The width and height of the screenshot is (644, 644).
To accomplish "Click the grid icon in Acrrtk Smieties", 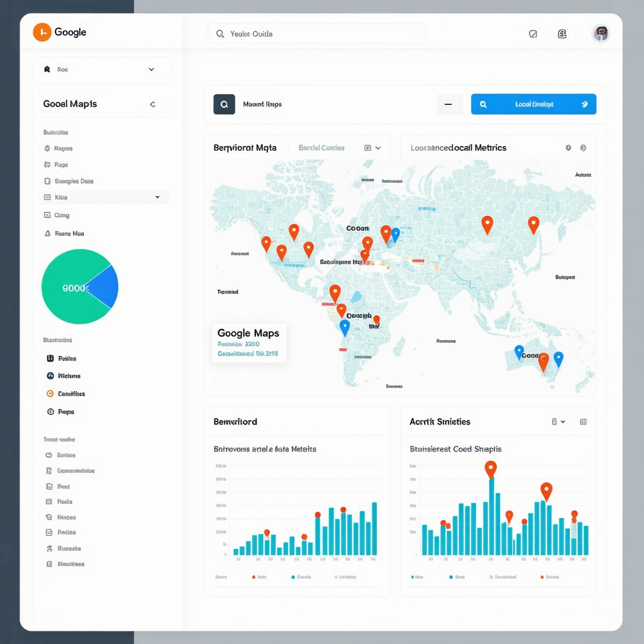I will click(x=583, y=422).
